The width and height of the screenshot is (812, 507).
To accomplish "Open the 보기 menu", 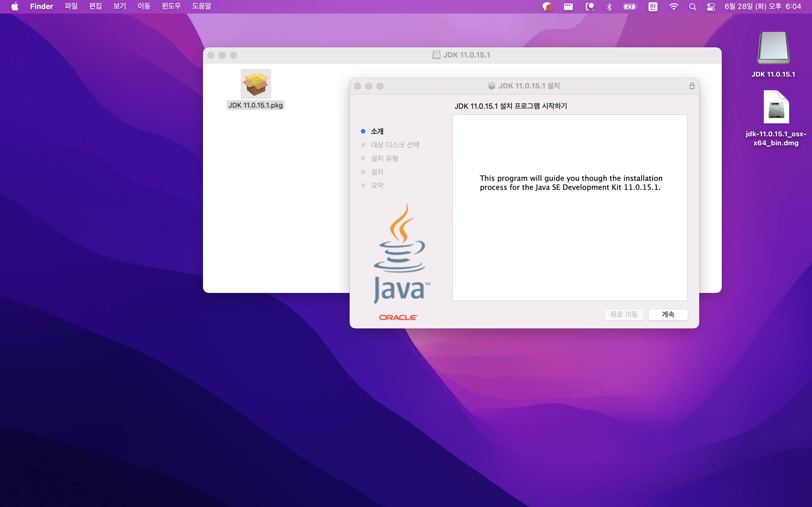I will point(120,6).
